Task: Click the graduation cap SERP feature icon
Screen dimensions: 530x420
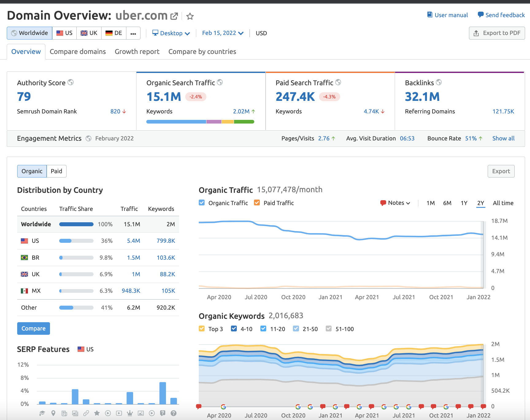Action: coord(42,413)
